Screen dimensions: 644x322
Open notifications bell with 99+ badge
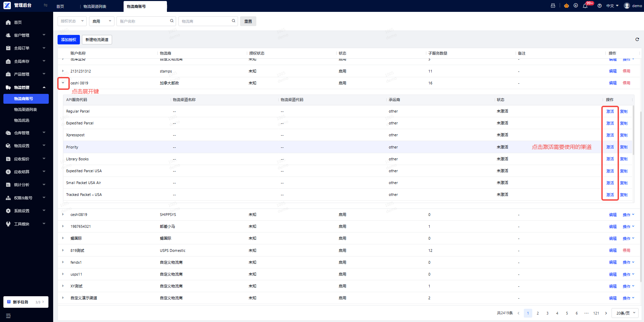585,6
